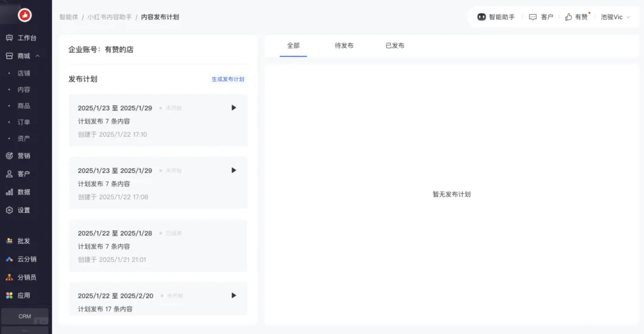The height and width of the screenshot is (334, 644).
Task: Click the 有赞 thumbs-up icon in header
Action: (x=568, y=17)
